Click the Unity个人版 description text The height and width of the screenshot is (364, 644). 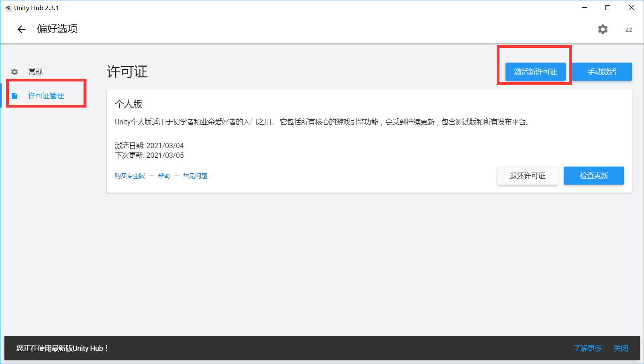pos(323,122)
